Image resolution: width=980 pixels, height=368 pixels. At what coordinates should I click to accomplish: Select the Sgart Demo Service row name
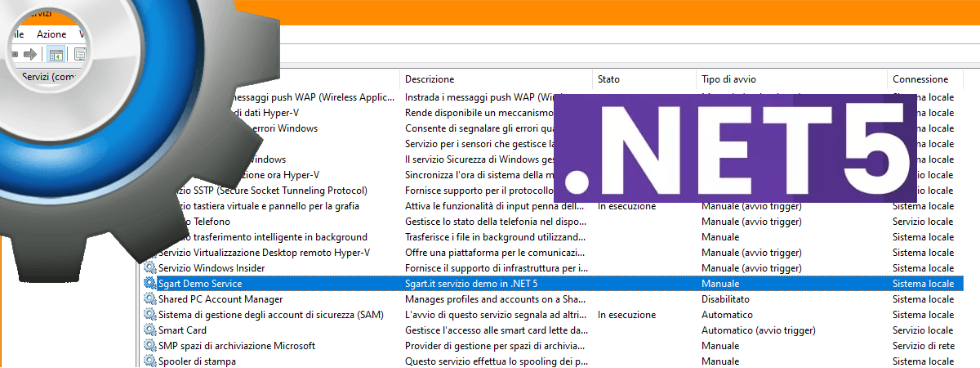(200, 284)
